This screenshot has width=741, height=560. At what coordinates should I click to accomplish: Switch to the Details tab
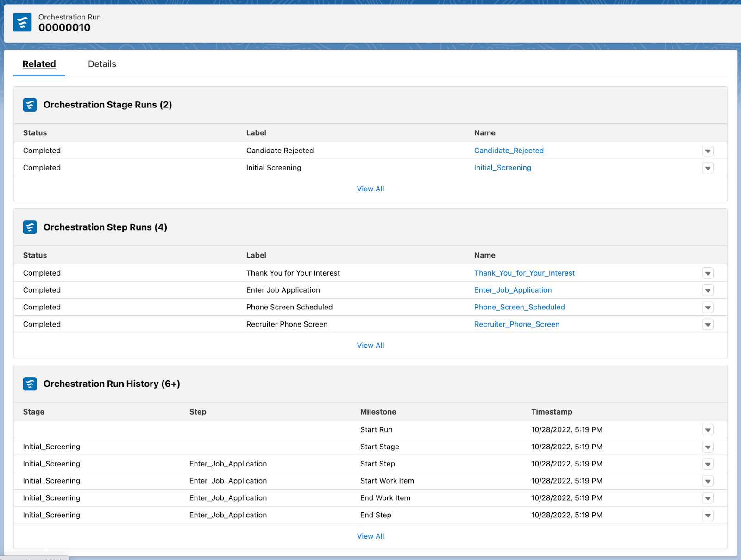pos(102,64)
